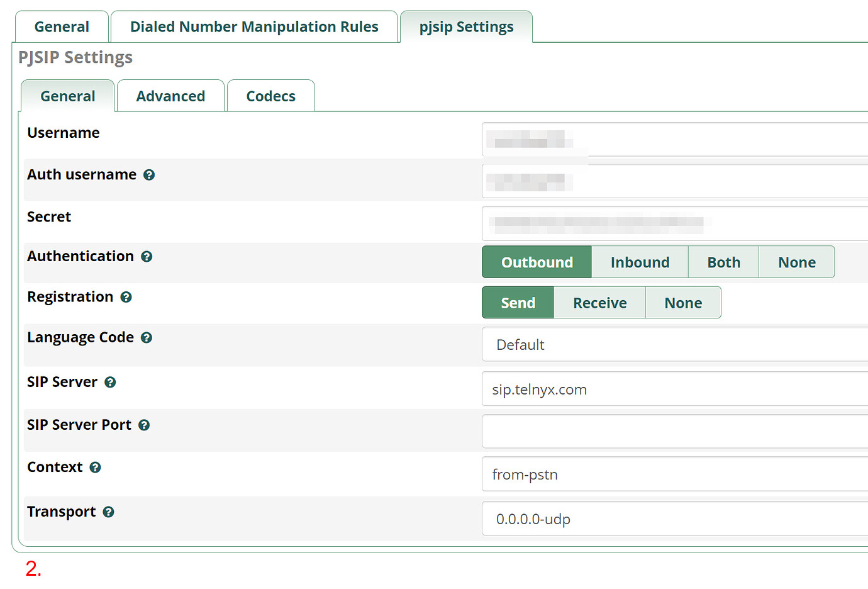The width and height of the screenshot is (868, 589).
Task: Choose None for Registration
Action: 682,303
